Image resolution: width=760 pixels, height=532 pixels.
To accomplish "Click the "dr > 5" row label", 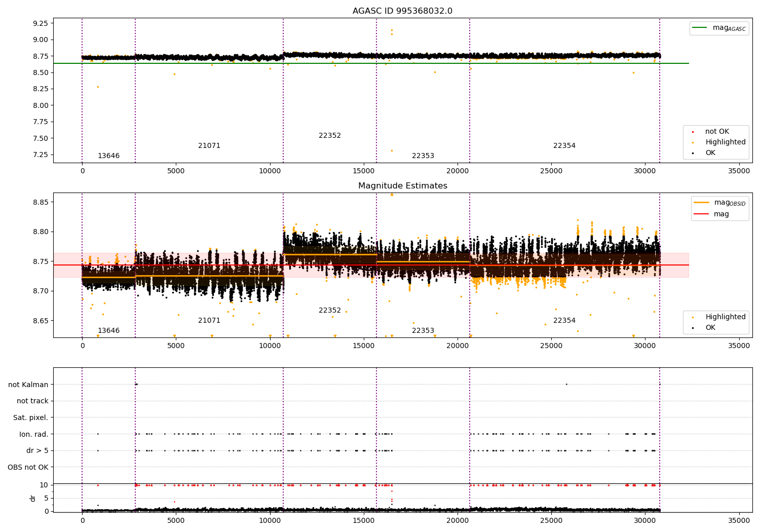I will (x=37, y=450).
